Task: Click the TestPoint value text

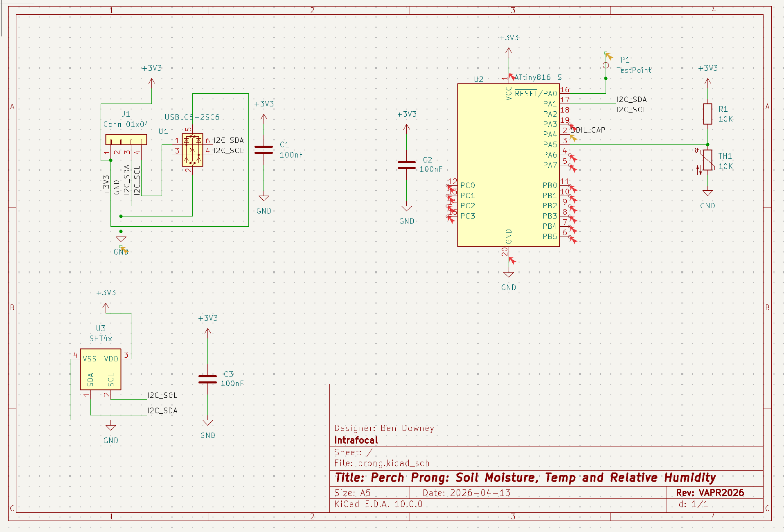Action: (x=634, y=70)
